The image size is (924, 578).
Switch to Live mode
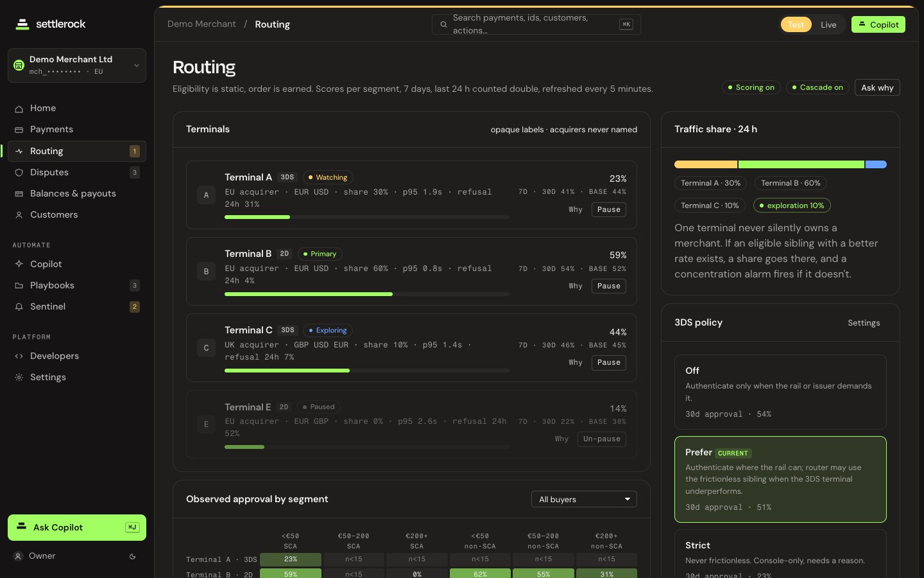tap(828, 24)
